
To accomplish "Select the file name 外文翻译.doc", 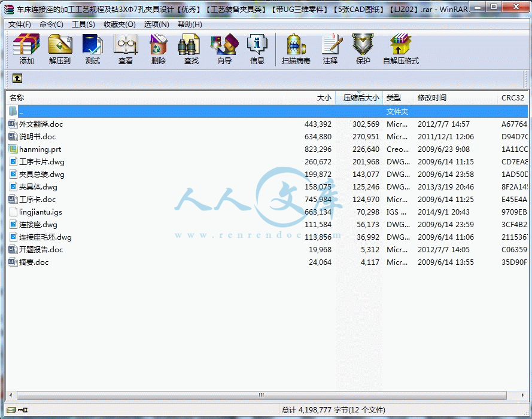I will click(41, 124).
